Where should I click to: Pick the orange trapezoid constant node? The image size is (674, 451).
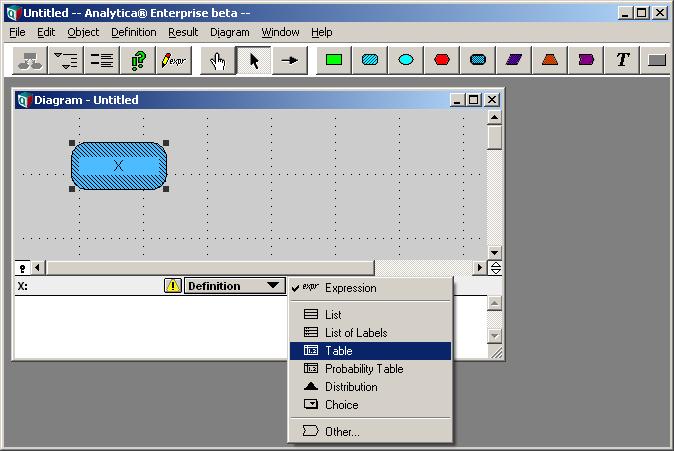[x=550, y=61]
